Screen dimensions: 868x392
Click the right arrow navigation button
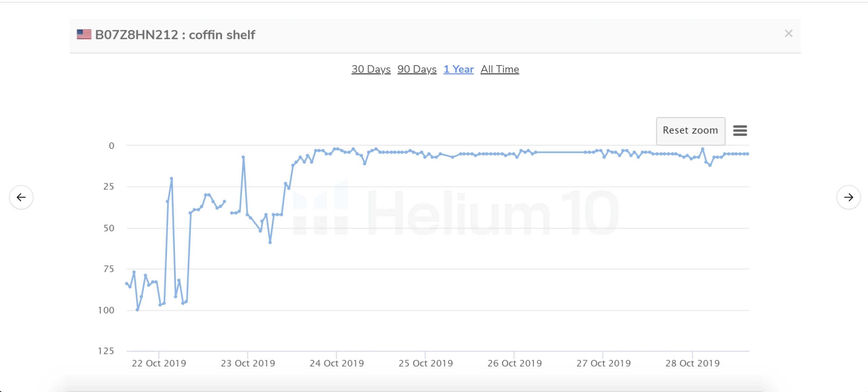point(848,197)
